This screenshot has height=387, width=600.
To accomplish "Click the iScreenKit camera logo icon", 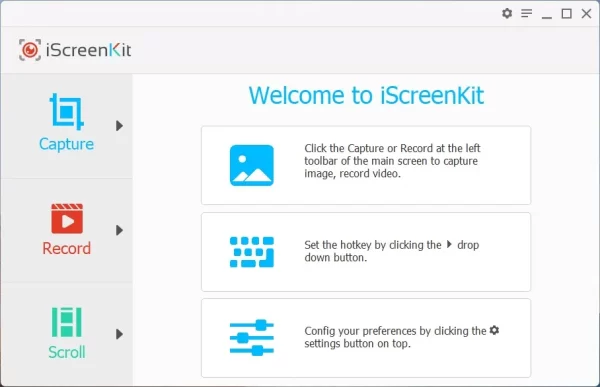I will click(x=30, y=50).
